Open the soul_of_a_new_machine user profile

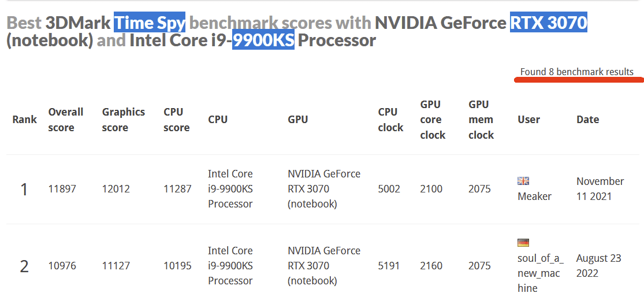pyautogui.click(x=540, y=273)
